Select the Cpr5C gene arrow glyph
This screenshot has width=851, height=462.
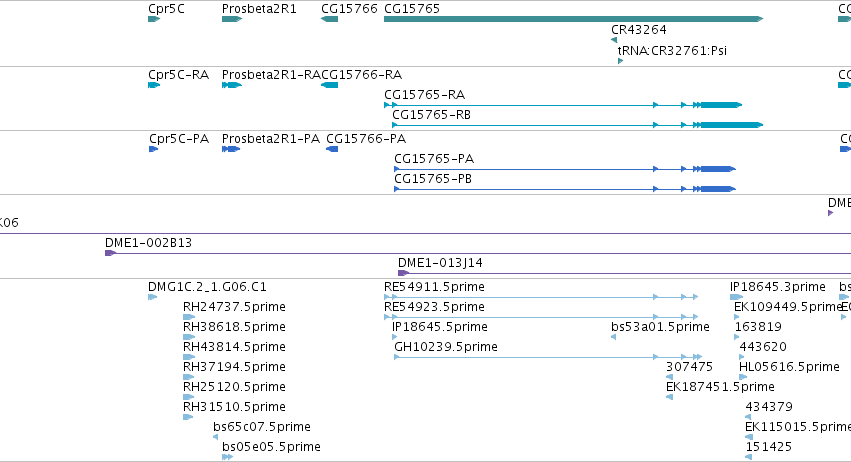tap(154, 19)
